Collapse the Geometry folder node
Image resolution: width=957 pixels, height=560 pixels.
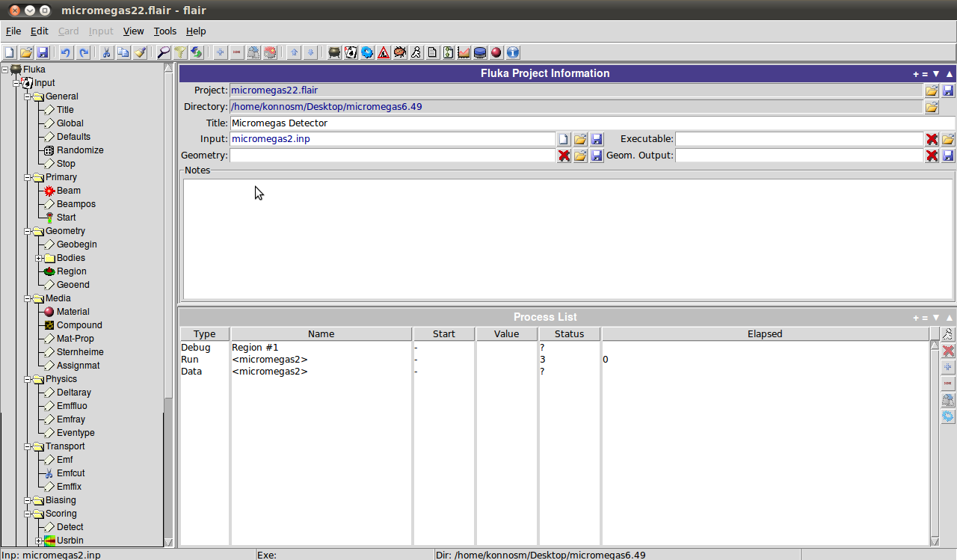pos(28,231)
